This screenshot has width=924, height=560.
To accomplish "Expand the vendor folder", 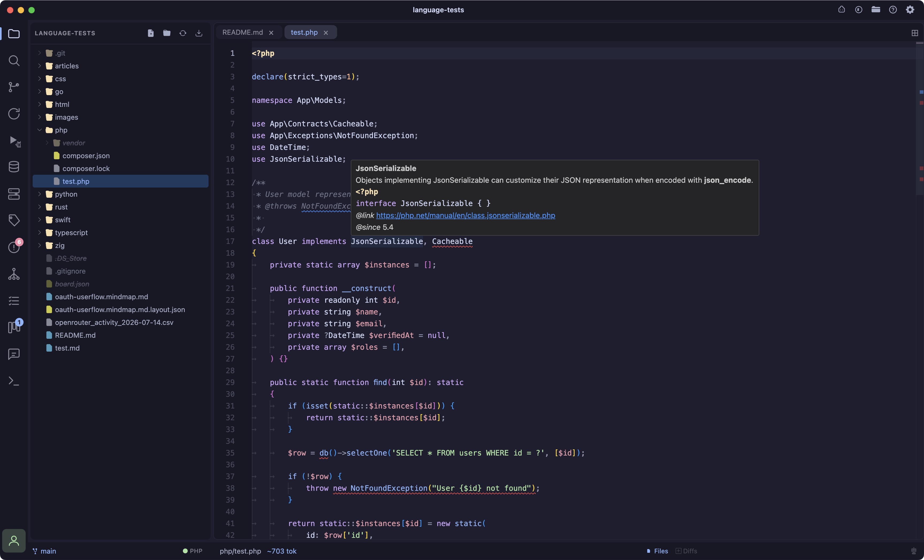I will [x=47, y=143].
